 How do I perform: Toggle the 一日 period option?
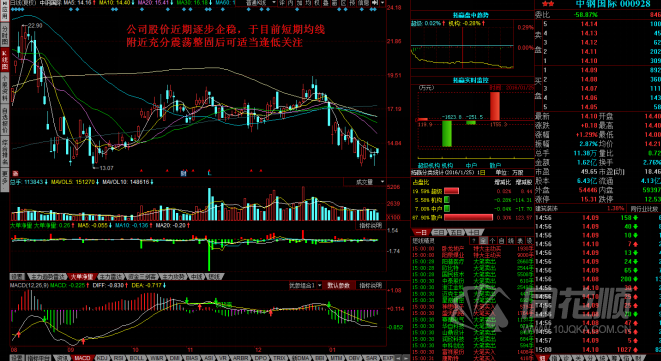coord(421,232)
